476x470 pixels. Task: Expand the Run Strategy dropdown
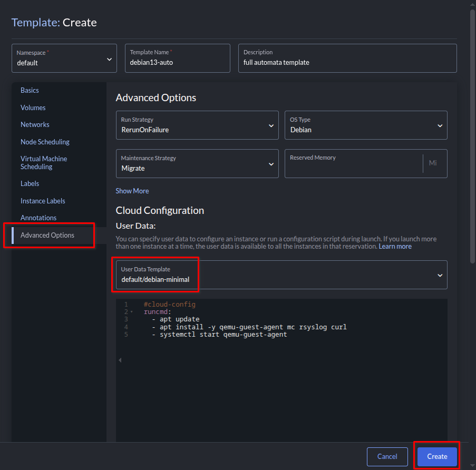click(197, 125)
